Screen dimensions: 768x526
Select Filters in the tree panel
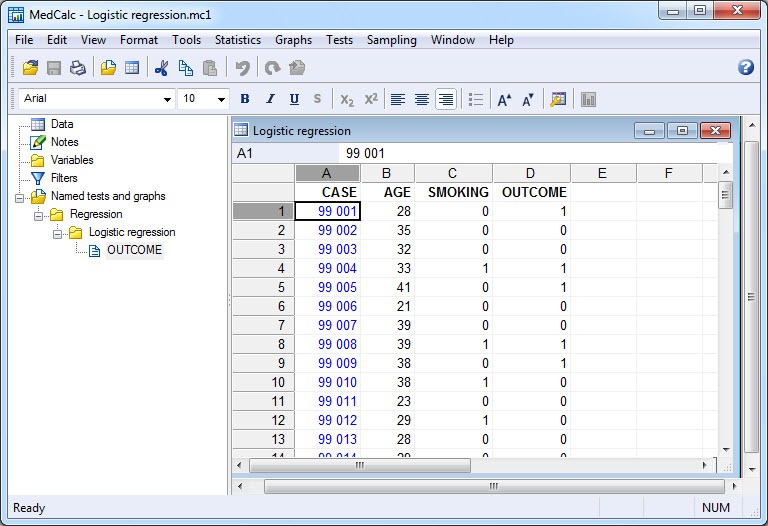click(64, 178)
